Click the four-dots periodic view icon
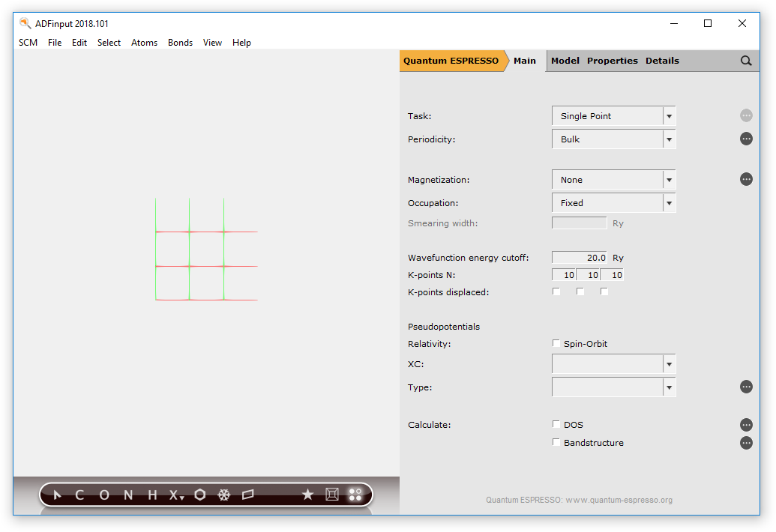Viewport: 776px width, 532px height. click(x=355, y=495)
